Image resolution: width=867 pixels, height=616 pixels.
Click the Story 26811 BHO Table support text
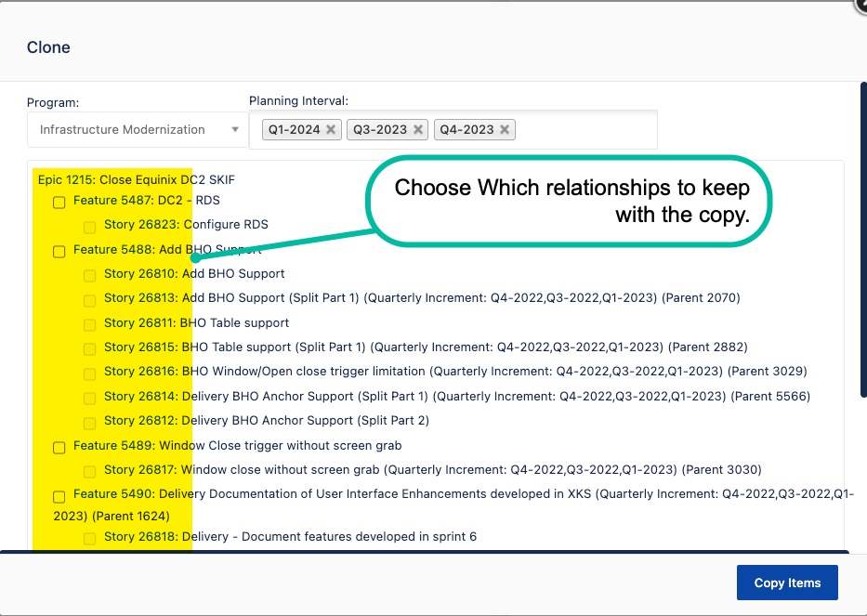196,323
